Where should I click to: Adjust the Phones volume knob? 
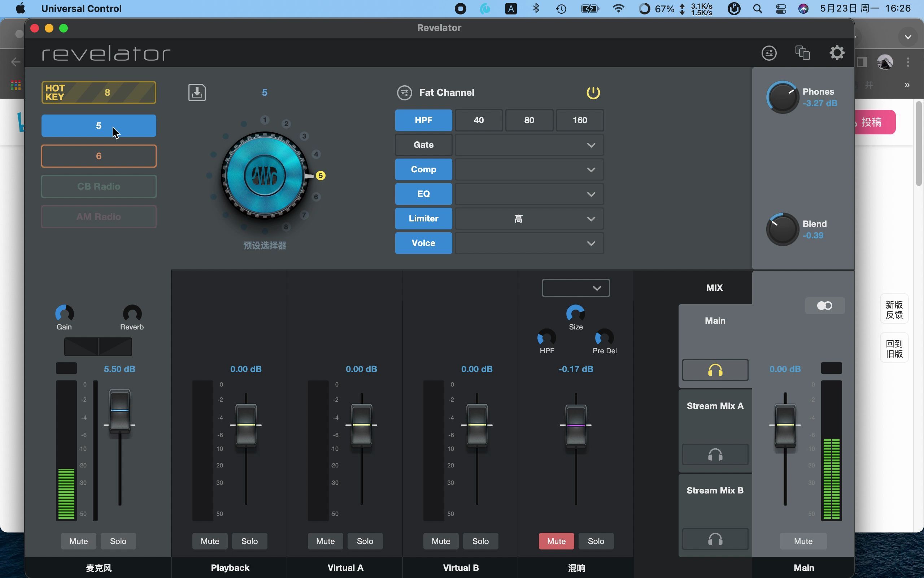[x=783, y=97]
